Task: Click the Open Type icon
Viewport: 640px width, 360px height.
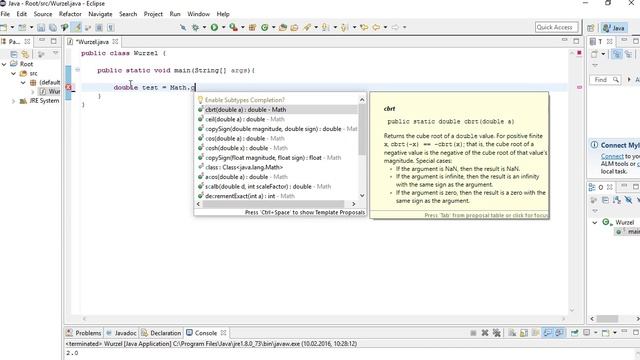Action: [283, 27]
